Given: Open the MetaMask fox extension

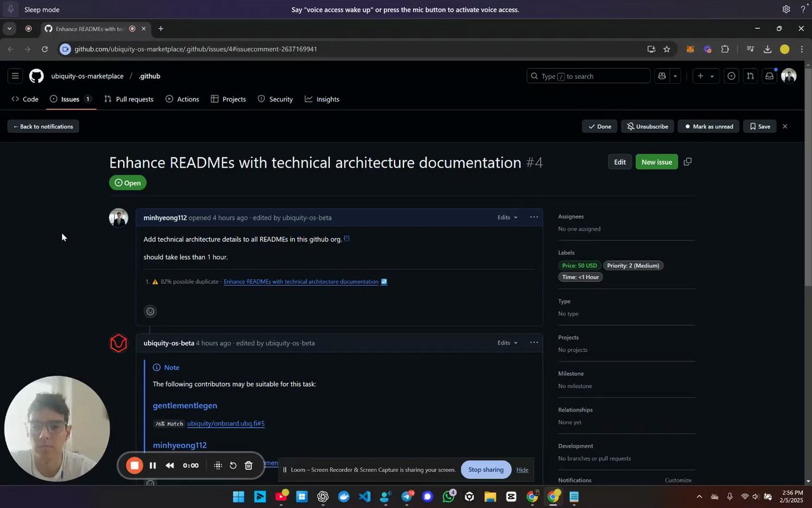Looking at the screenshot, I should pos(690,49).
